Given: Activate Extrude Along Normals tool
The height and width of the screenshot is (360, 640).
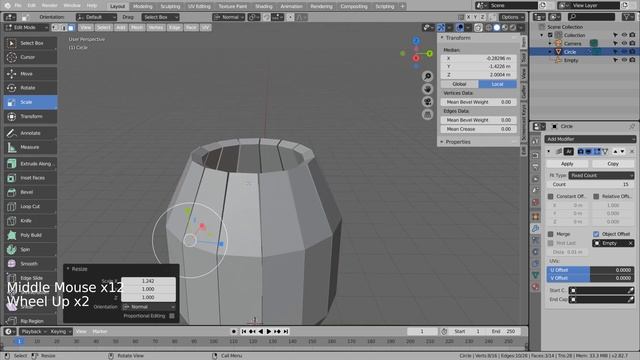Looking at the screenshot, I should pyautogui.click(x=31, y=164).
